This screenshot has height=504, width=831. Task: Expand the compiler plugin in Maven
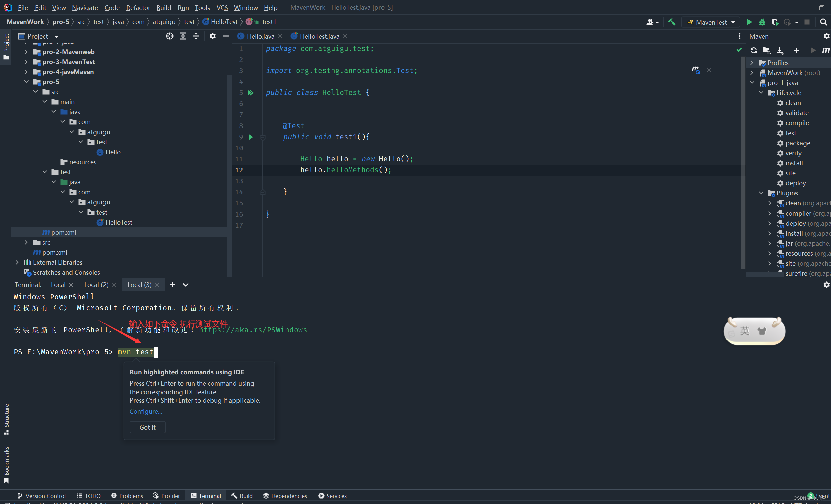770,213
